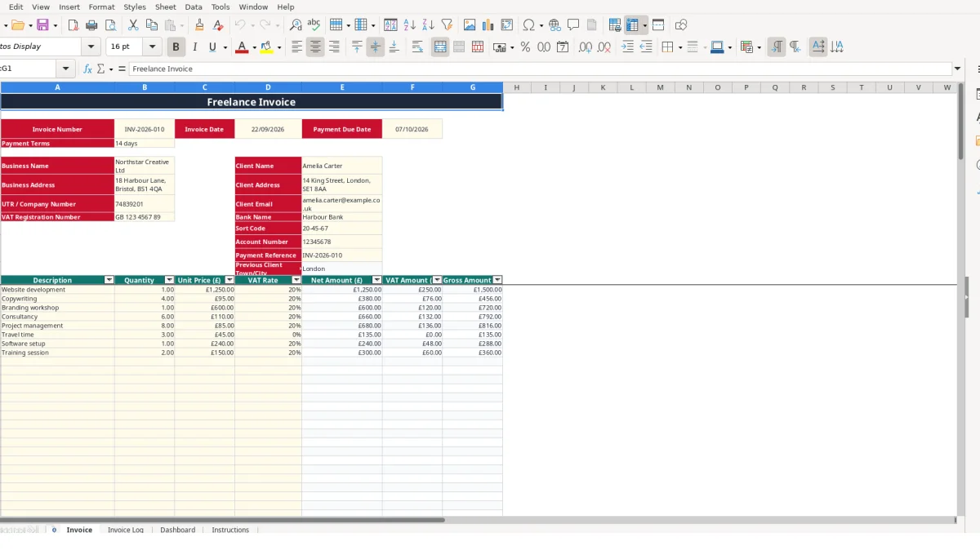Save the document with the Save icon
980x551 pixels.
click(x=42, y=25)
